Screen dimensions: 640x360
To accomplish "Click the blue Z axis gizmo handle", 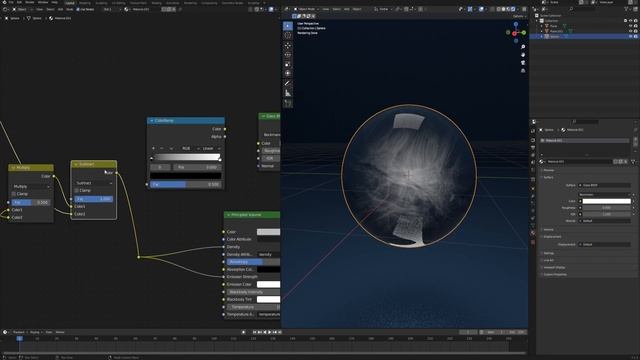I will coord(516,24).
